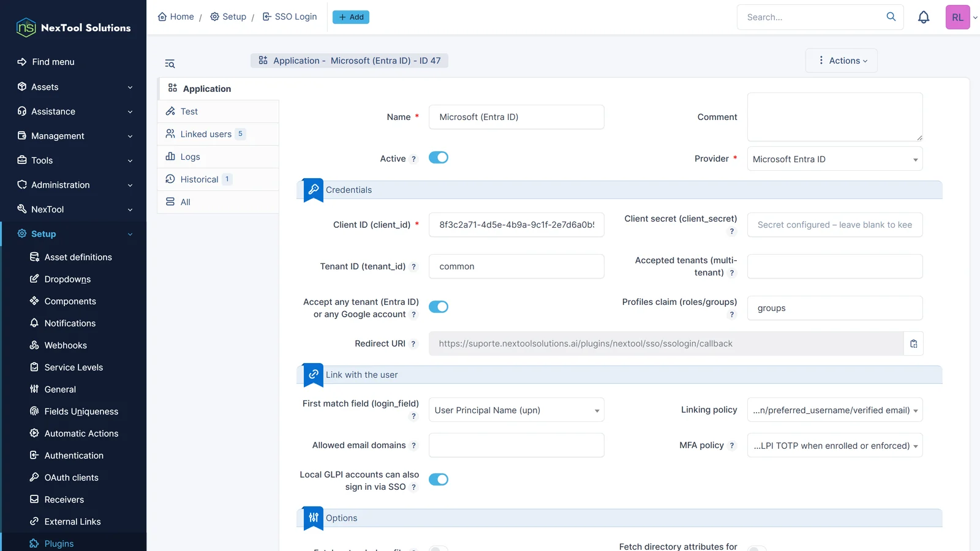Click the Credentials section key icon
The width and height of the screenshot is (980, 551).
(314, 189)
